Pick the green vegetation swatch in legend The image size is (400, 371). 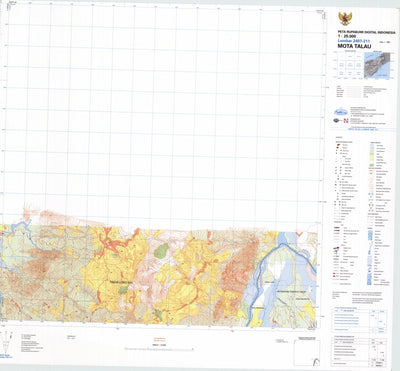point(372,165)
